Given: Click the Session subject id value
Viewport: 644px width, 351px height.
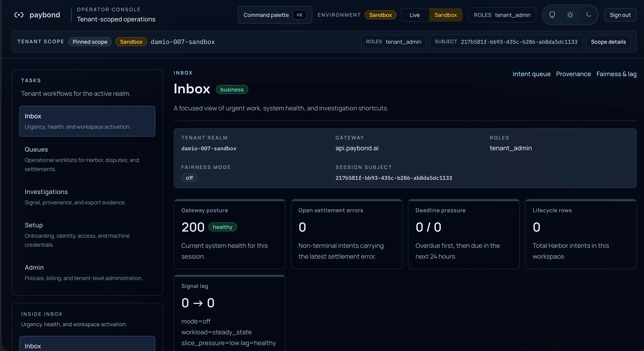Looking at the screenshot, I should (394, 178).
